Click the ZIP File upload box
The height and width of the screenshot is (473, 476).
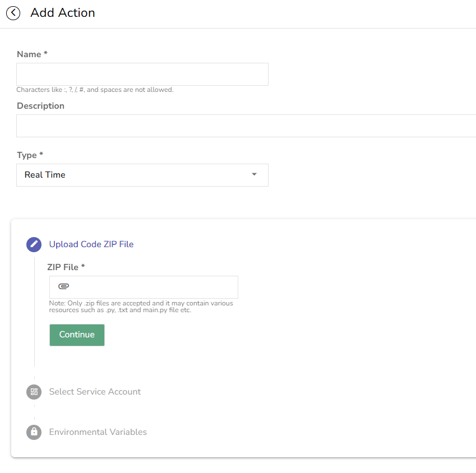143,286
